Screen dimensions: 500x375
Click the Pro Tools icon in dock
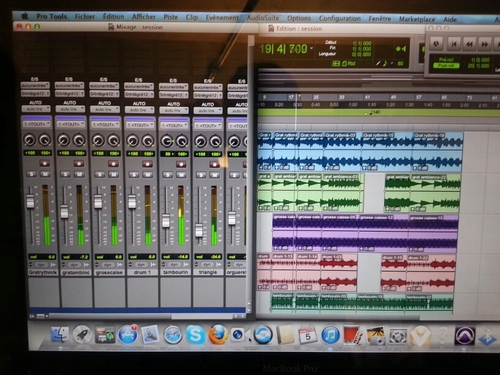tap(465, 336)
